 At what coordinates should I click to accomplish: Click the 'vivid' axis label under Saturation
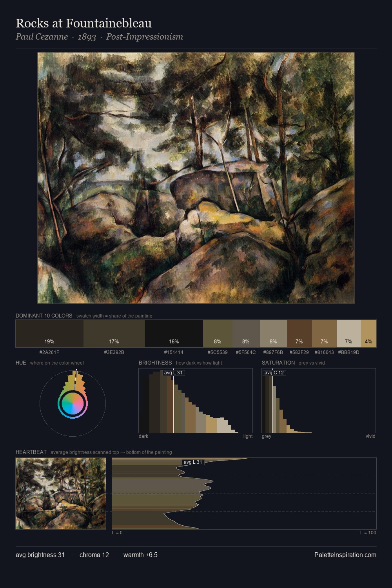tap(370, 436)
